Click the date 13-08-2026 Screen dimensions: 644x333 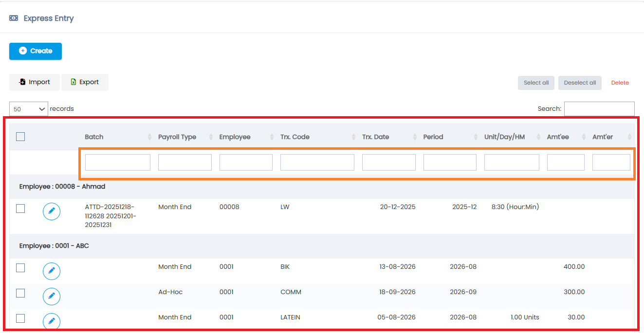(x=397, y=267)
